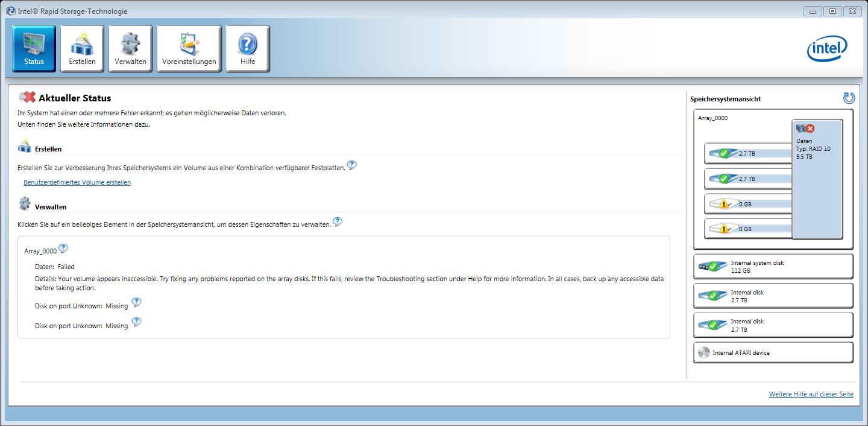
Task: Select the first 0 GB missing disk
Action: pos(748,204)
